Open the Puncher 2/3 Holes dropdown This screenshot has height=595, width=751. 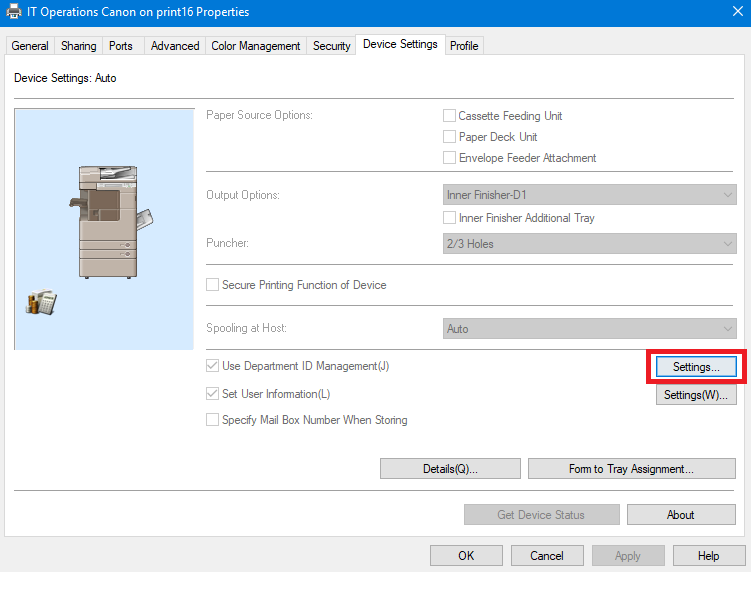coord(590,243)
